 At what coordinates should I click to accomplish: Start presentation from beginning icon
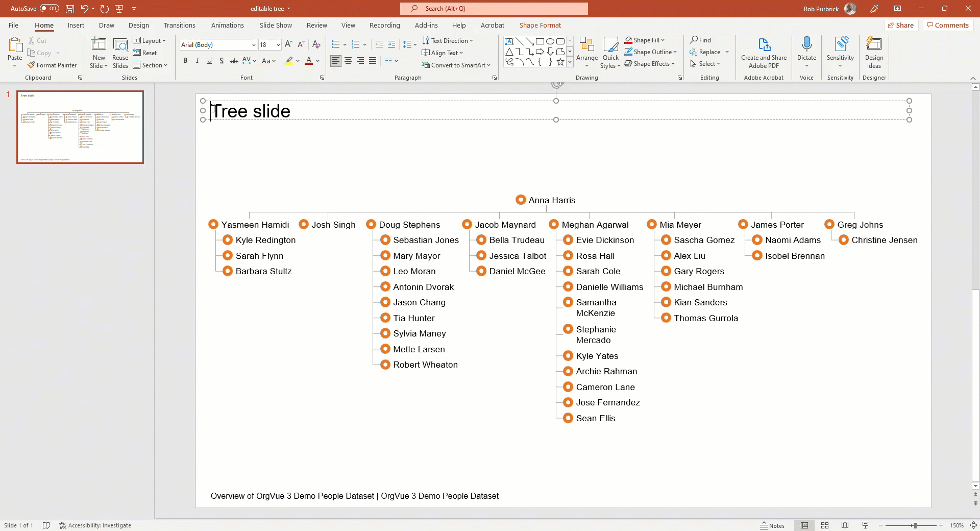click(x=119, y=9)
